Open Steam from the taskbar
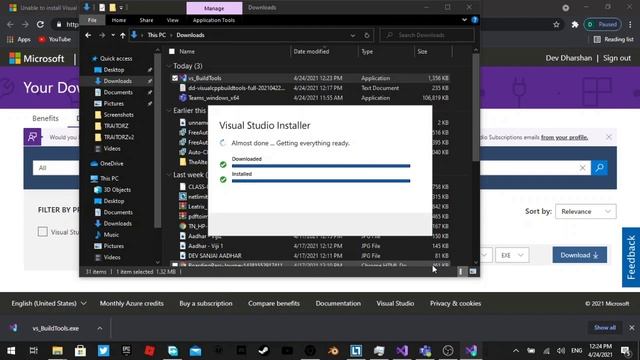The height and width of the screenshot is (360, 640). pos(264,351)
